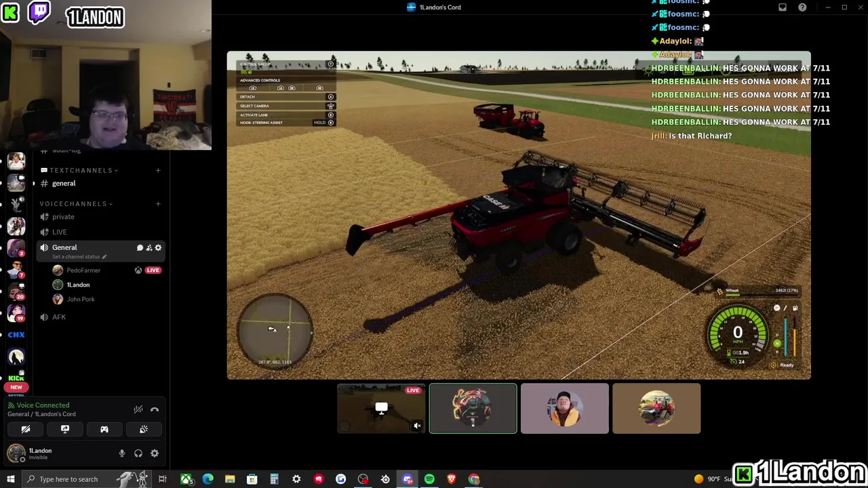868x488 pixels.
Task: Select PedoFarmer in the voice list
Action: [83, 270]
